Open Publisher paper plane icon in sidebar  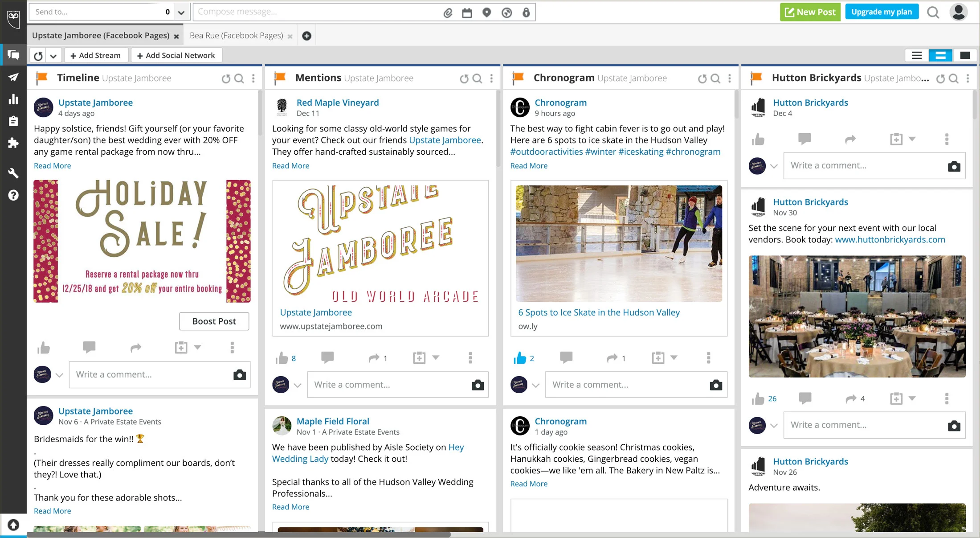coord(13,77)
